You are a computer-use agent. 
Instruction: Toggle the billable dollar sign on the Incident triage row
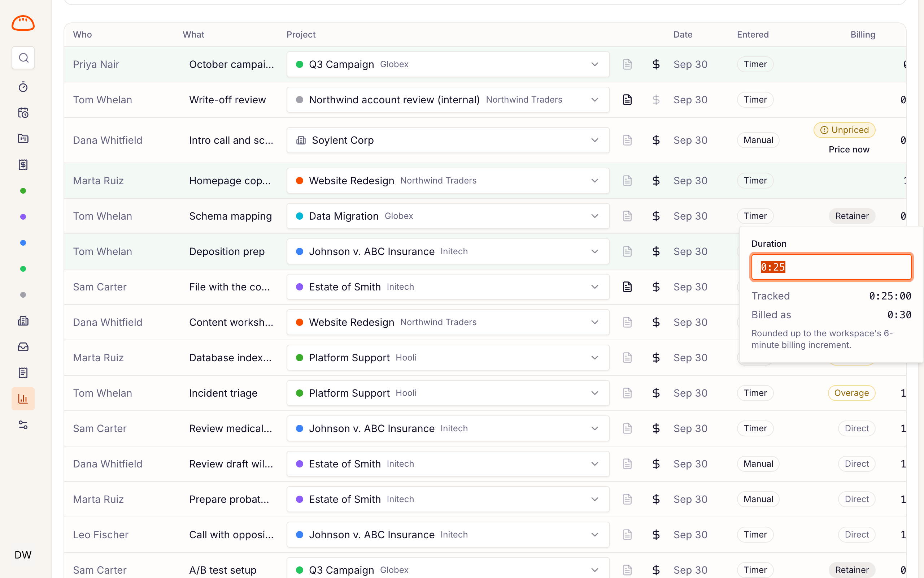[x=656, y=393]
